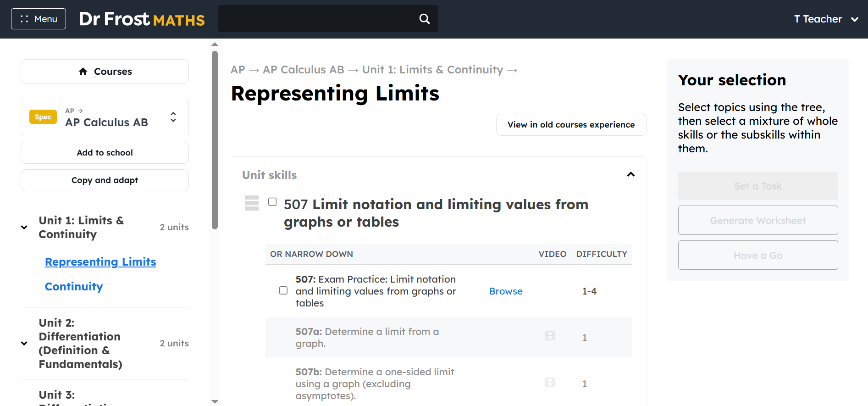This screenshot has width=868, height=406.
Task: Open the Menu button
Action: click(39, 19)
